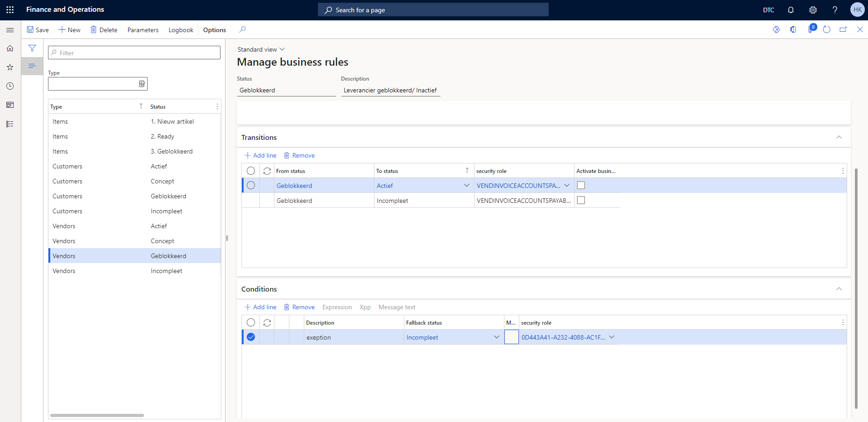Viewport: 868px width, 422px height.
Task: Open Recent clock icon in sidebar
Action: pyautogui.click(x=10, y=86)
